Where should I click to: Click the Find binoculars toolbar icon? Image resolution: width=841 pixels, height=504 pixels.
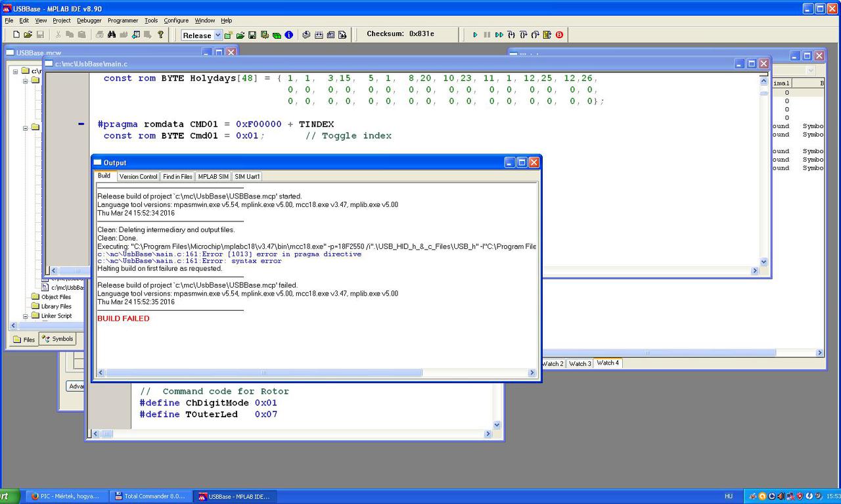pos(112,35)
